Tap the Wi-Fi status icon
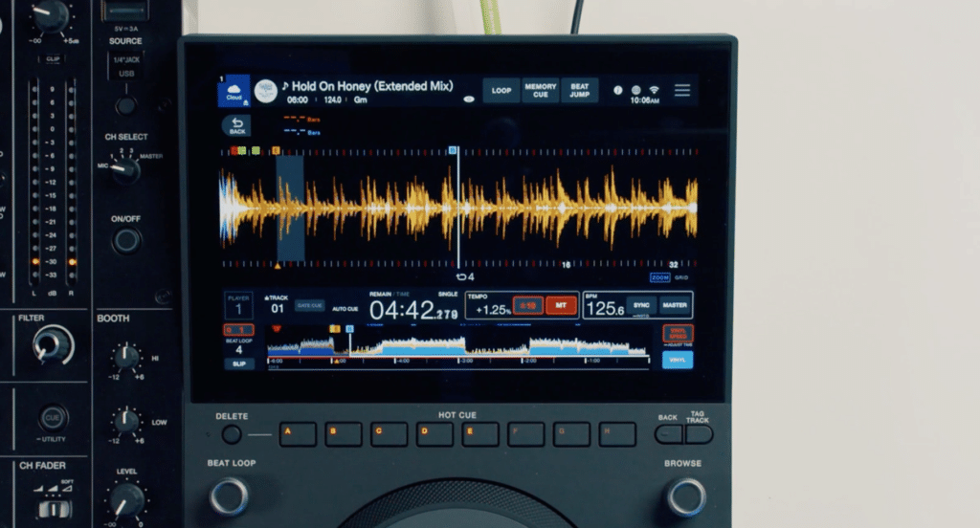The image size is (980, 528). (654, 90)
